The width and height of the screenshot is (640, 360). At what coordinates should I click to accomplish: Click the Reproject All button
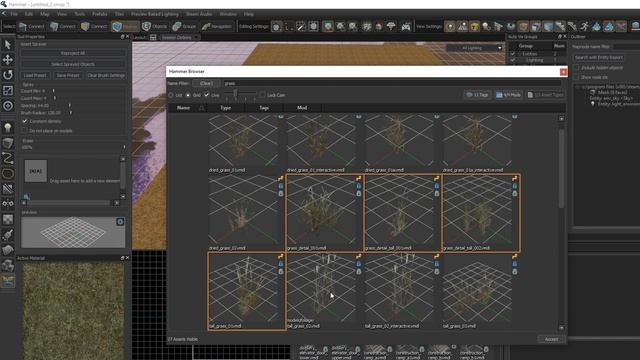(73, 53)
